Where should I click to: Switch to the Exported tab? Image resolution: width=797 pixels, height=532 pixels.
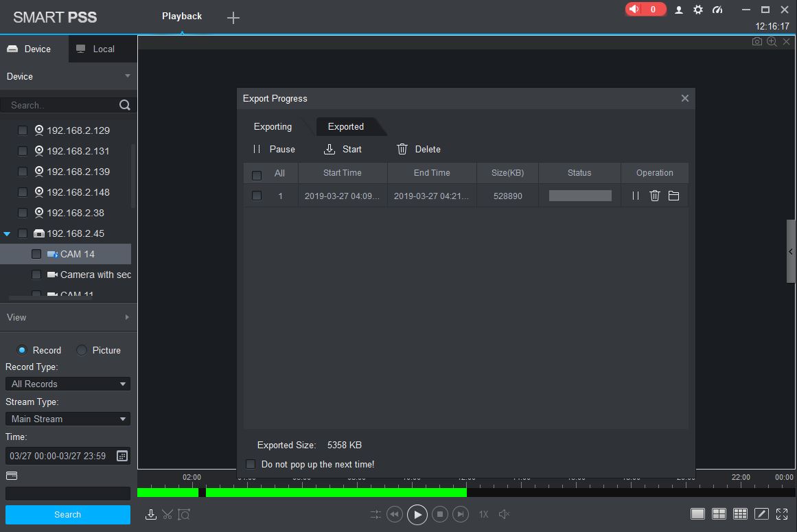346,126
